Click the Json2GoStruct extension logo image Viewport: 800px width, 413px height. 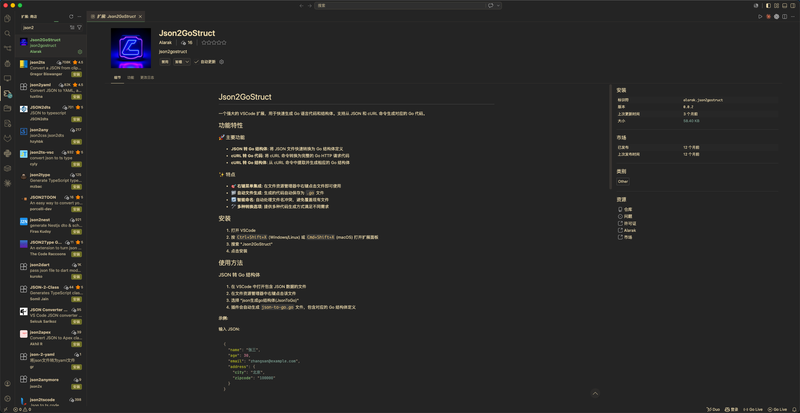coord(131,48)
